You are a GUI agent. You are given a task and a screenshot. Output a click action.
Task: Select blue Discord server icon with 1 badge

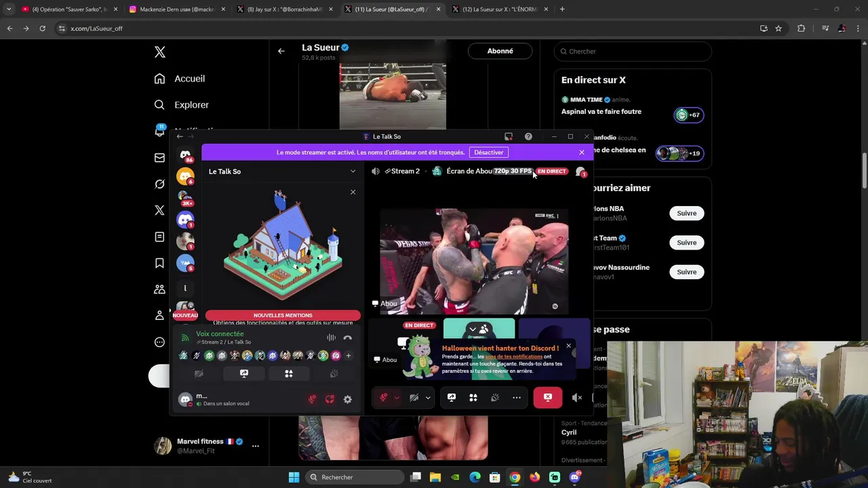pos(185,220)
